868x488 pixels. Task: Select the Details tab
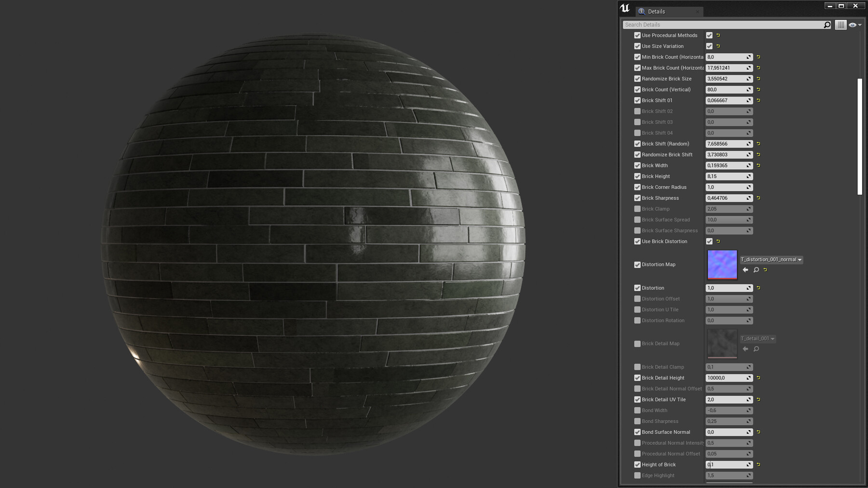(669, 12)
